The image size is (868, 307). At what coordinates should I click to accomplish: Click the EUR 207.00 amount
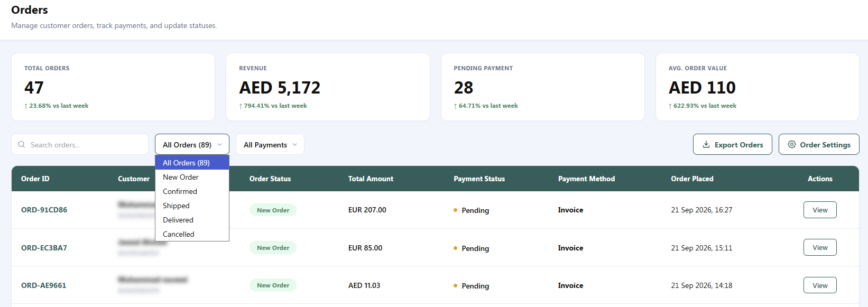367,210
